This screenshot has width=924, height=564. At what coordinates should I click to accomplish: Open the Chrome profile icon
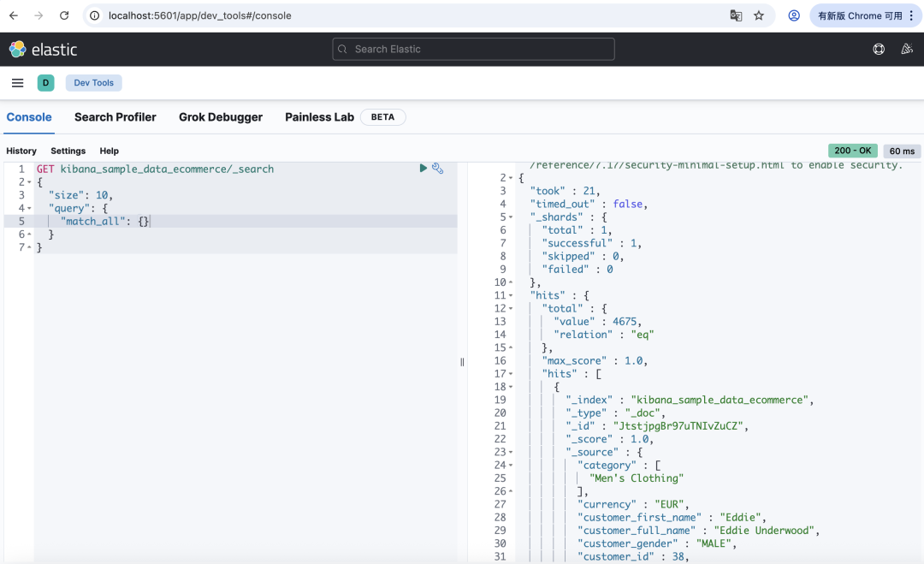click(794, 16)
